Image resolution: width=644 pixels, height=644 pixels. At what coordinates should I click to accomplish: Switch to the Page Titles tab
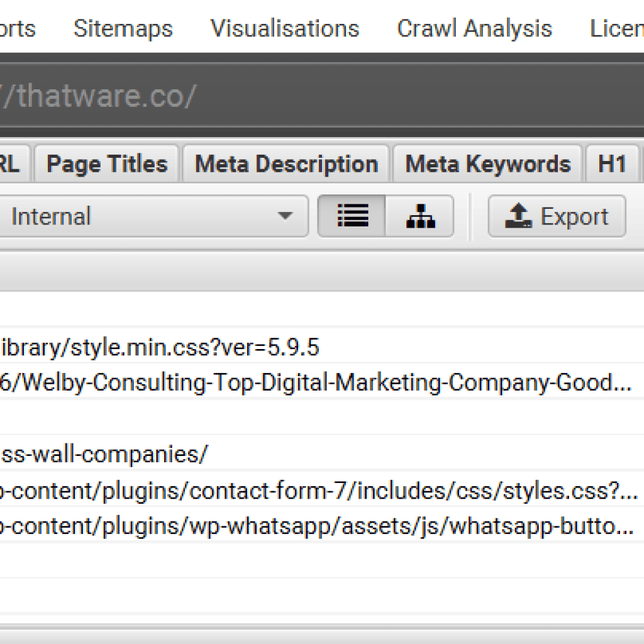[x=107, y=164]
